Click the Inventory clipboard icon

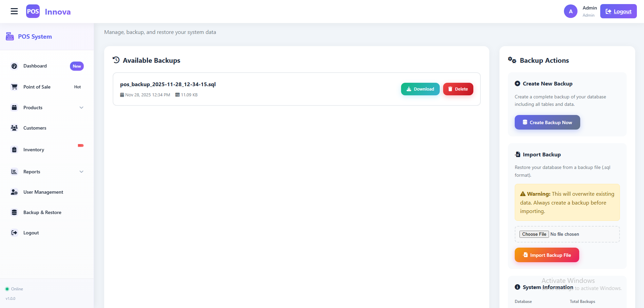(x=14, y=150)
